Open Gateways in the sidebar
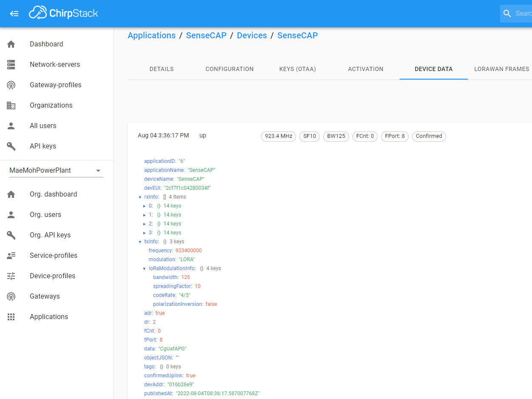This screenshot has height=399, width=532. (x=57, y=296)
